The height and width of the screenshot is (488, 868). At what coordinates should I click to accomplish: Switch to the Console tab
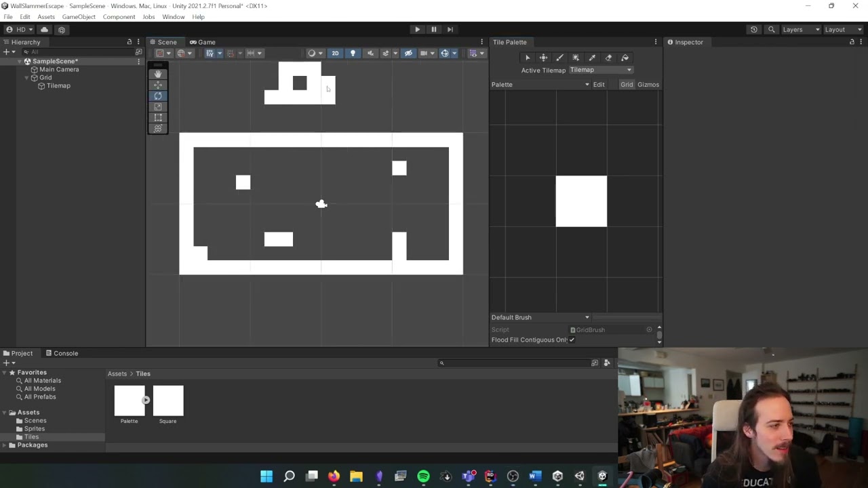pos(62,353)
